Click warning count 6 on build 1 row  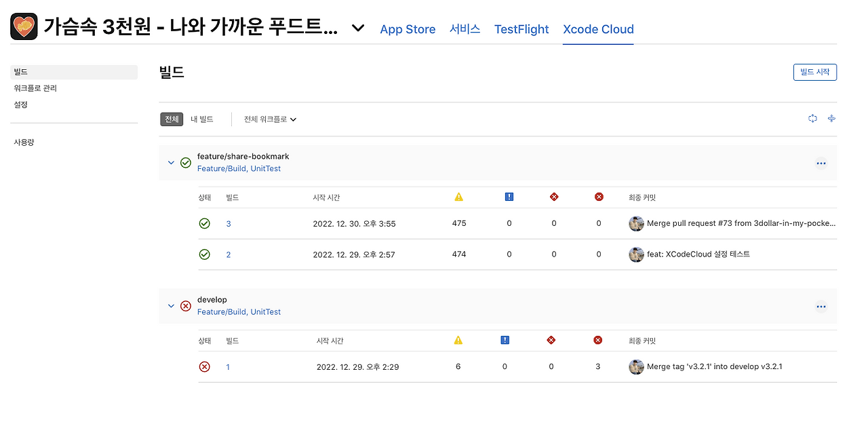[x=458, y=367]
